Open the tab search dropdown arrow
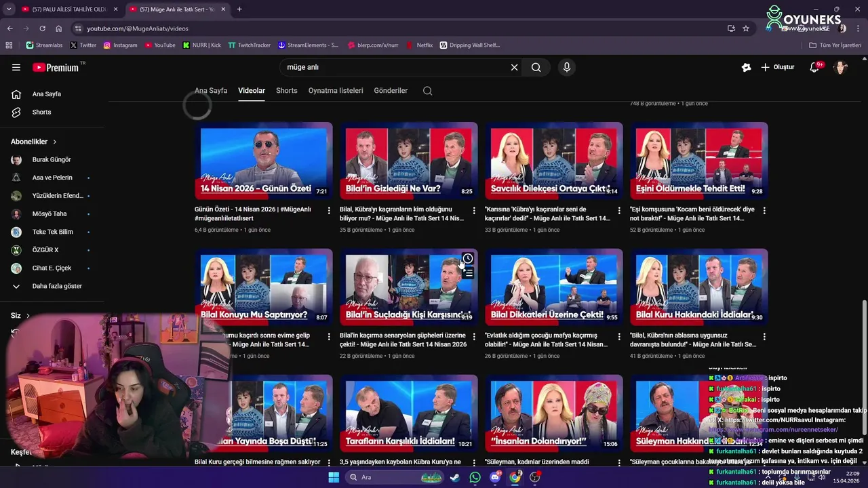This screenshot has width=868, height=488. (8, 9)
